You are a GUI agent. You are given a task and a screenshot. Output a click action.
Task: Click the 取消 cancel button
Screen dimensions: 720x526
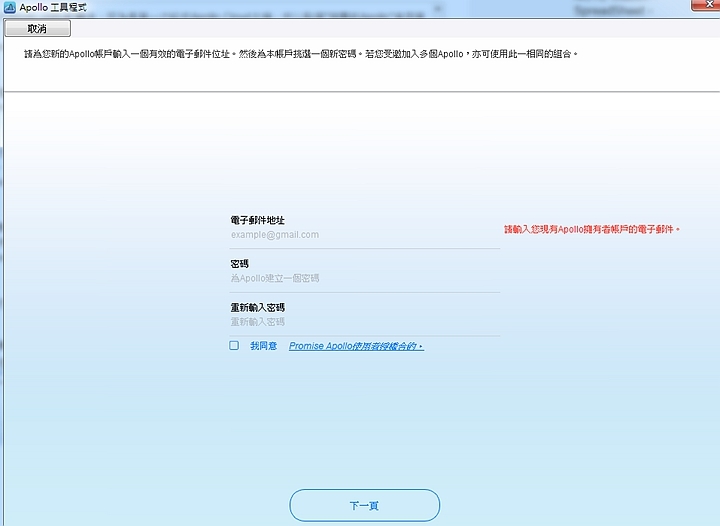(37, 29)
